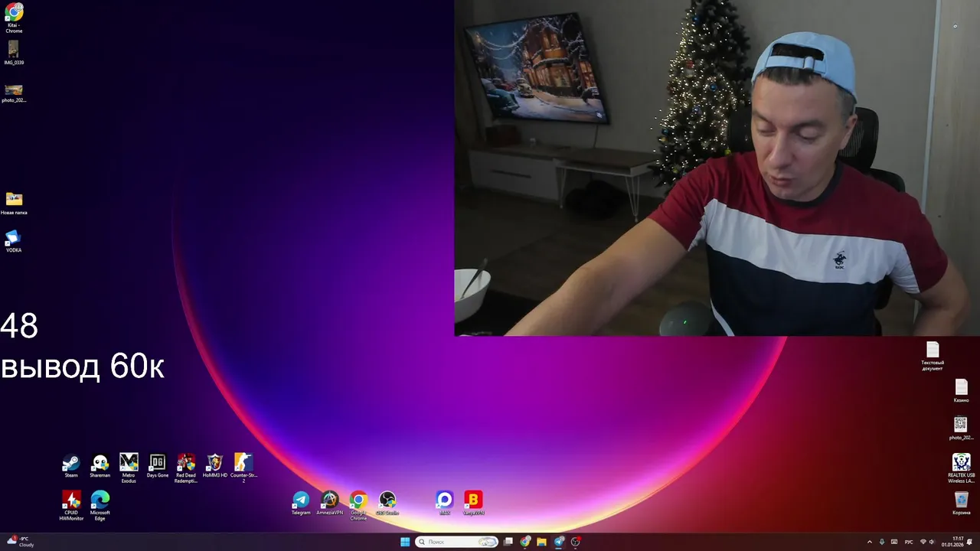
Task: Select the Red Dead Redemption icon
Action: pyautogui.click(x=186, y=468)
